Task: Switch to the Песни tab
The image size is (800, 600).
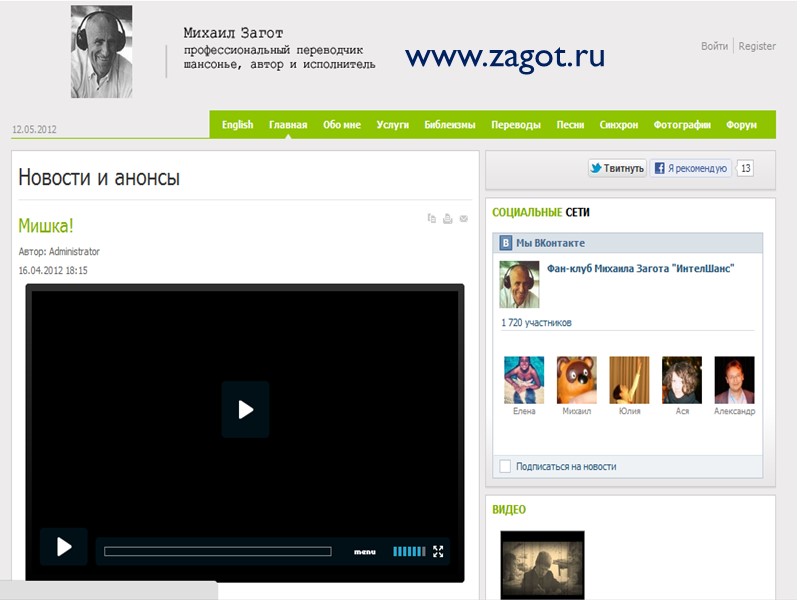Action: (x=571, y=124)
